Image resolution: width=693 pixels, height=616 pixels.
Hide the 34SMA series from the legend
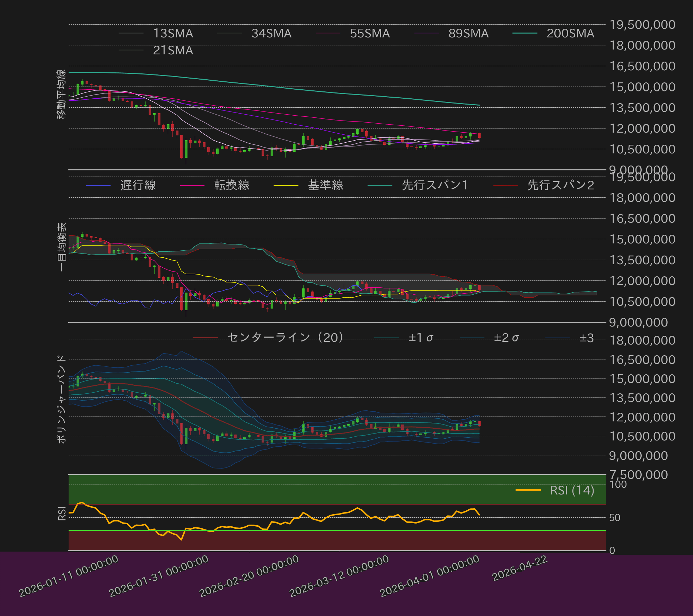pyautogui.click(x=229, y=33)
